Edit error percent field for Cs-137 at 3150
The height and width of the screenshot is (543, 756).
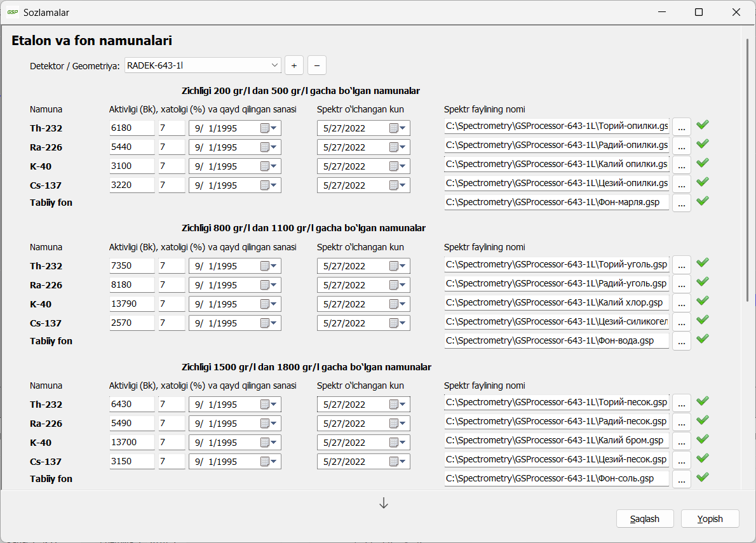(x=172, y=462)
